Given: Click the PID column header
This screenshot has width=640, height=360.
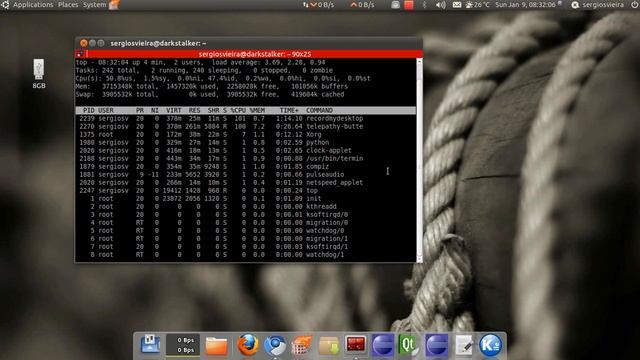Looking at the screenshot, I should 89,110.
